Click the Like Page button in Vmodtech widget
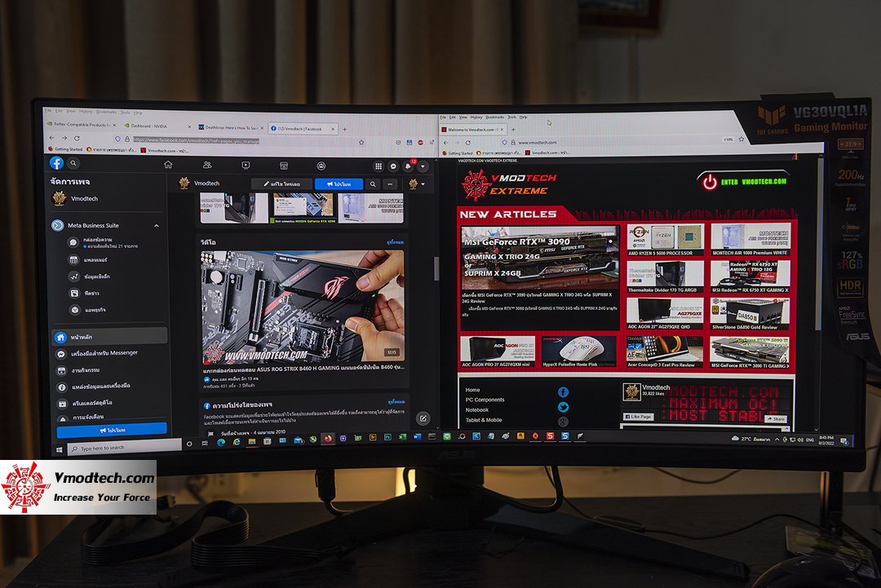Image resolution: width=881 pixels, height=588 pixels. click(638, 417)
